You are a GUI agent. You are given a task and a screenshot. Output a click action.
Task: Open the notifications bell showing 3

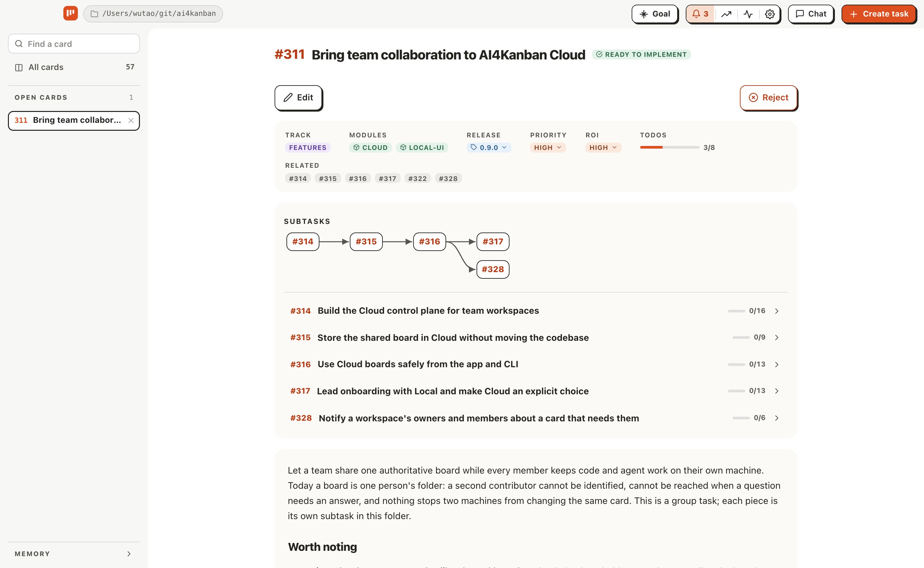700,14
